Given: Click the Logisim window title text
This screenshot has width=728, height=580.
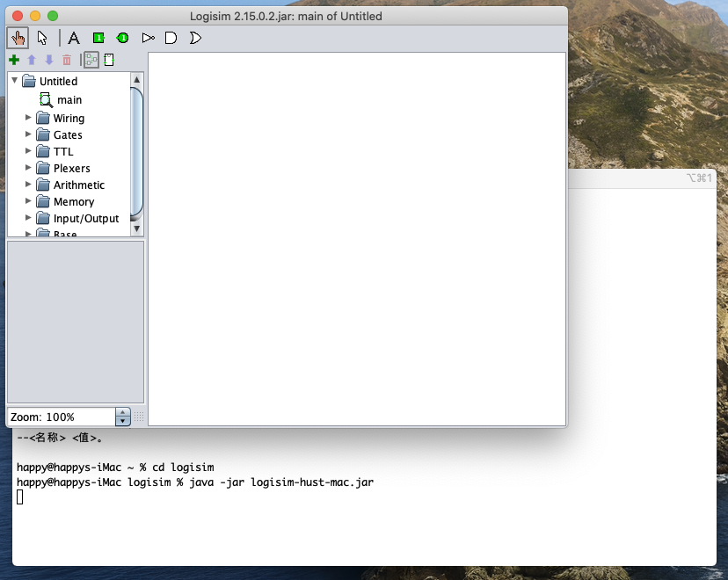Looking at the screenshot, I should tap(286, 16).
